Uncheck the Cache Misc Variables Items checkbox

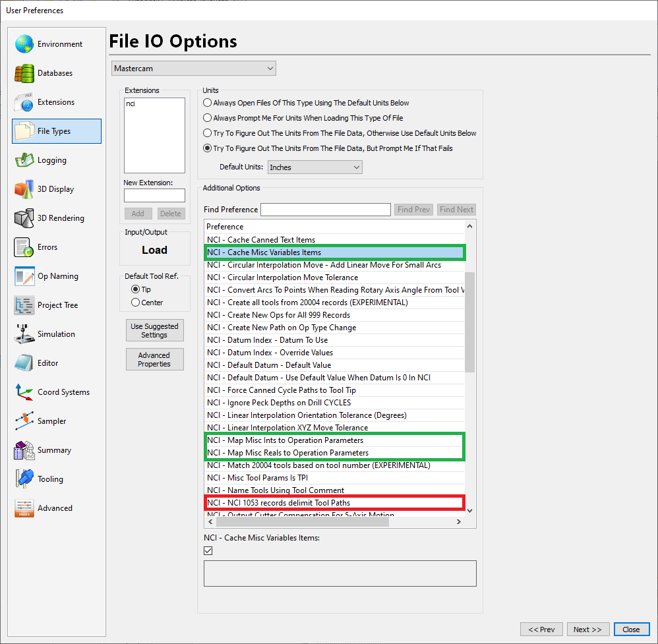click(208, 550)
